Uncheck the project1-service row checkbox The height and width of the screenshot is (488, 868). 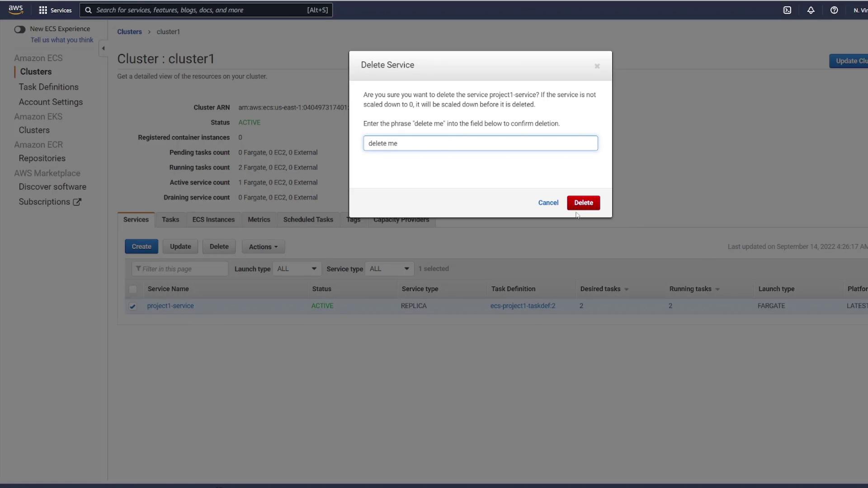(x=132, y=306)
